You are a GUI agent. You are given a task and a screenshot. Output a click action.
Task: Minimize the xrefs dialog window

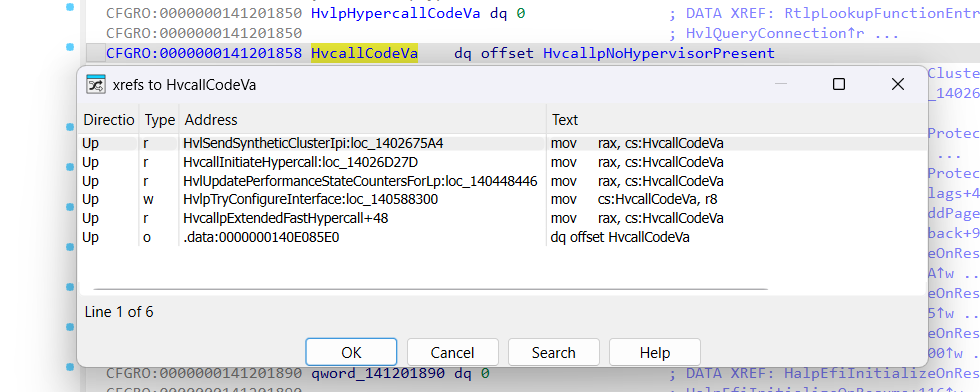pos(781,84)
